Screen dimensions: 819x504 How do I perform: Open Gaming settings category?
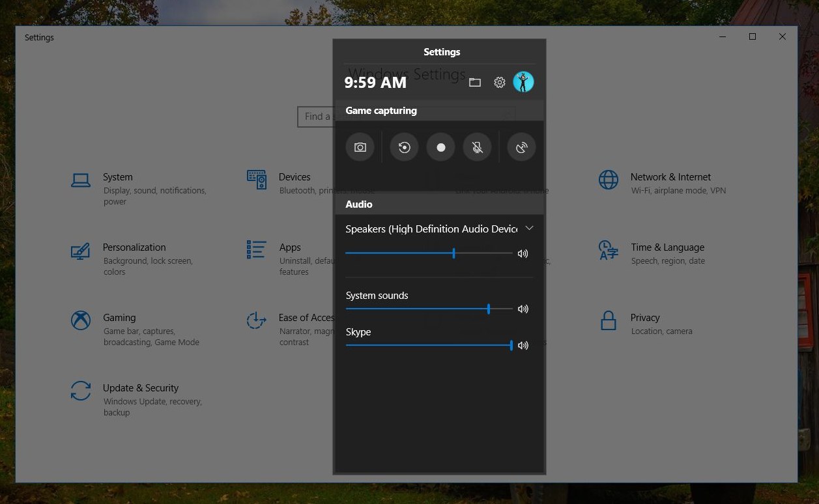coord(135,329)
